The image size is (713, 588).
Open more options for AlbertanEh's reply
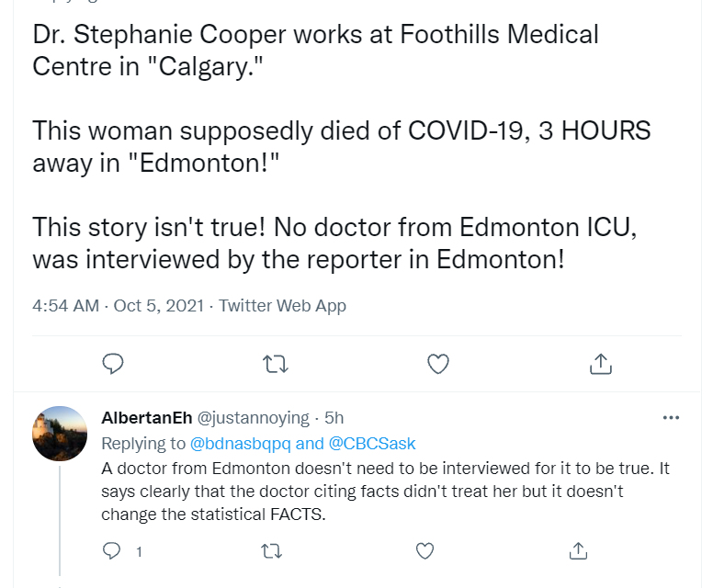click(x=671, y=418)
